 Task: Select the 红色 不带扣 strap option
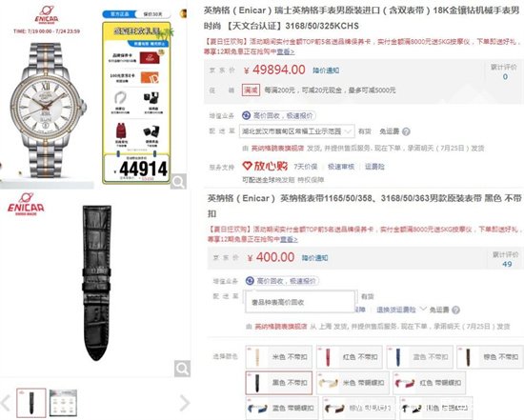pyautogui.click(x=350, y=357)
